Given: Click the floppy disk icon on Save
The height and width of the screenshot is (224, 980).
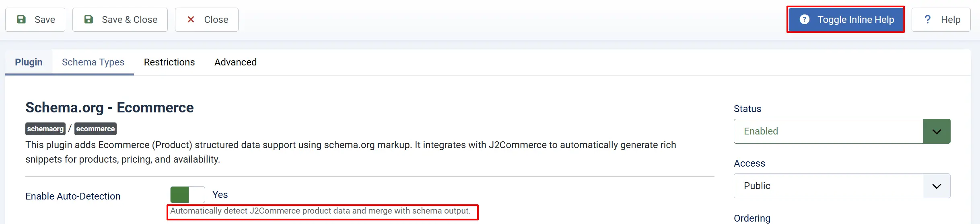Looking at the screenshot, I should 21,19.
